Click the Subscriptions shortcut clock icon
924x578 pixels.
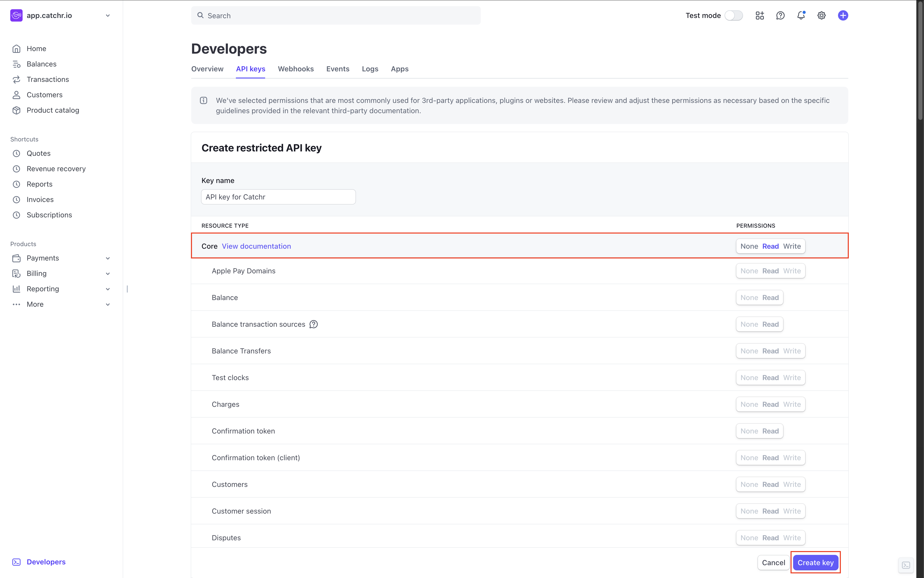16,215
